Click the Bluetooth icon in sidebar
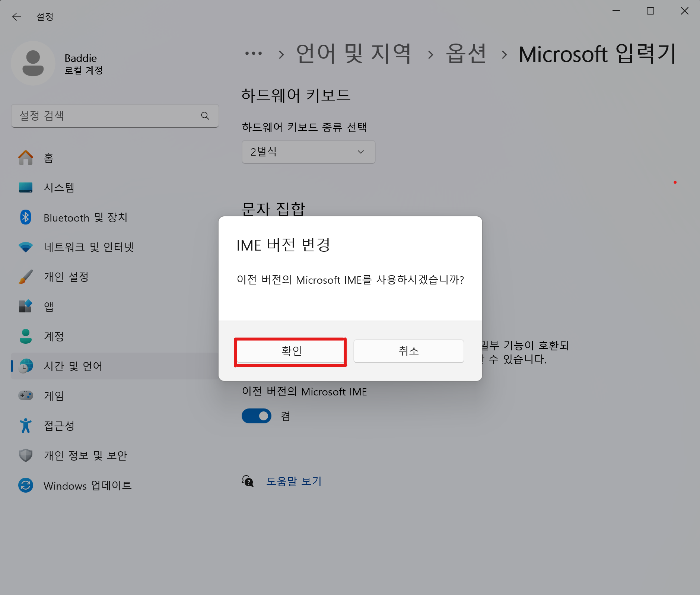The width and height of the screenshot is (700, 595). (26, 217)
